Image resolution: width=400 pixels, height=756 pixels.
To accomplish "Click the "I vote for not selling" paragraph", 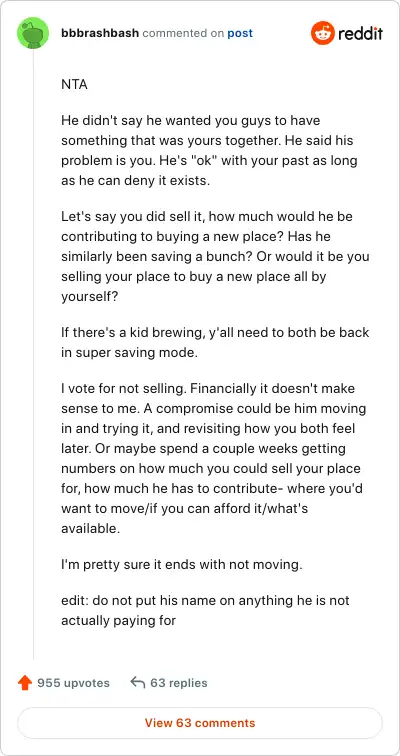I will [214, 458].
